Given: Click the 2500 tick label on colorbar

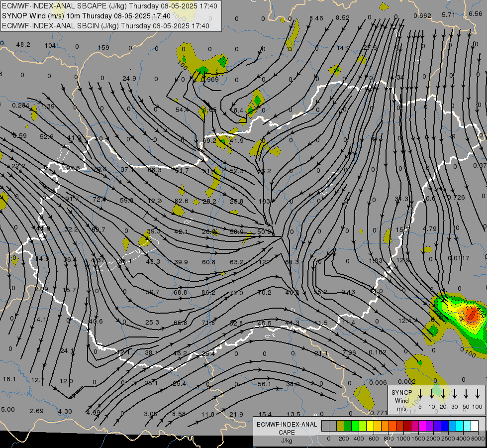Looking at the screenshot, I should coord(448,439).
